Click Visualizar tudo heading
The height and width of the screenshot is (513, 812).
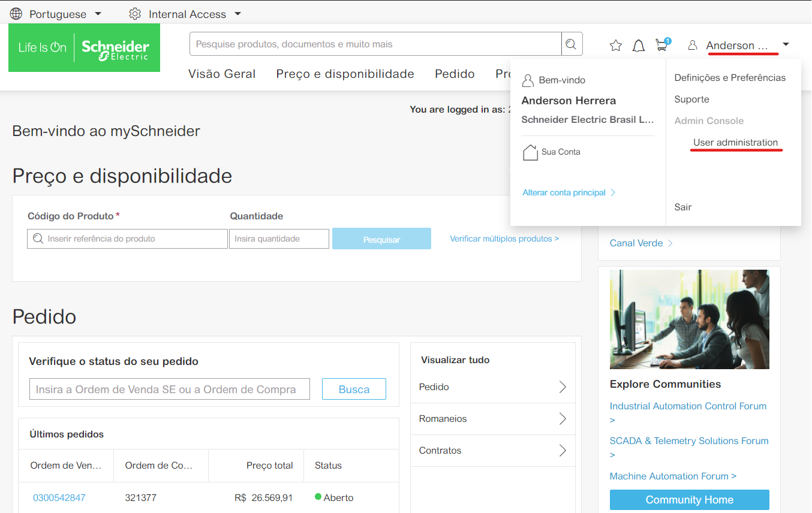click(x=455, y=360)
